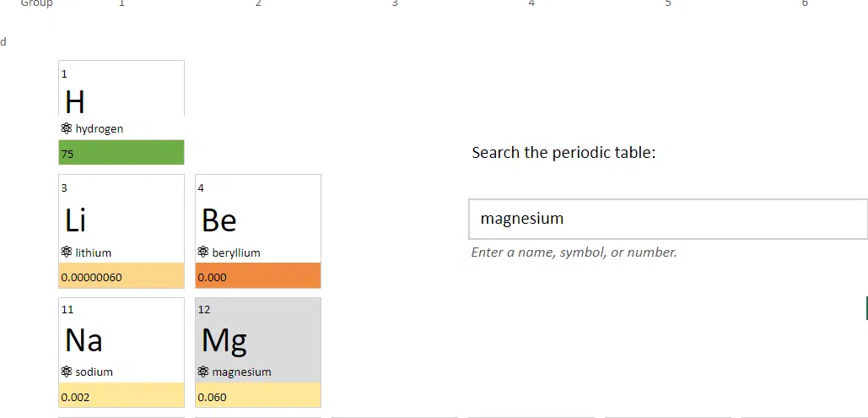This screenshot has width=868, height=418.
Task: Select the Na element symbol
Action: [x=84, y=339]
